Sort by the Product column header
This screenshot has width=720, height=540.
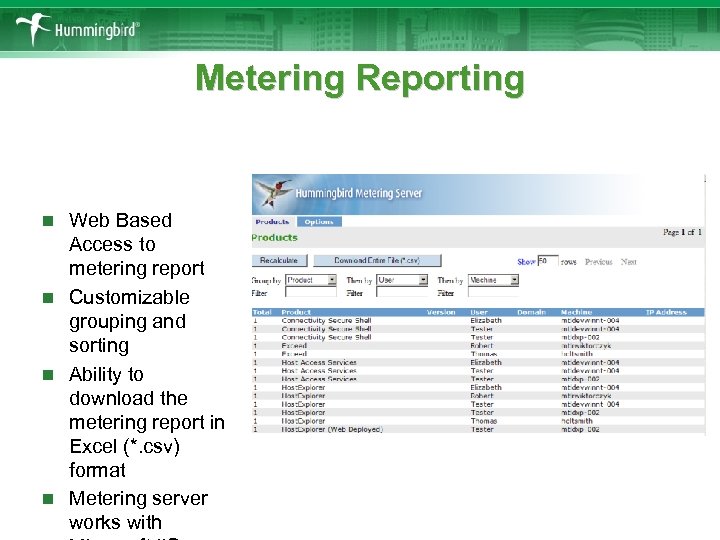[x=296, y=312]
